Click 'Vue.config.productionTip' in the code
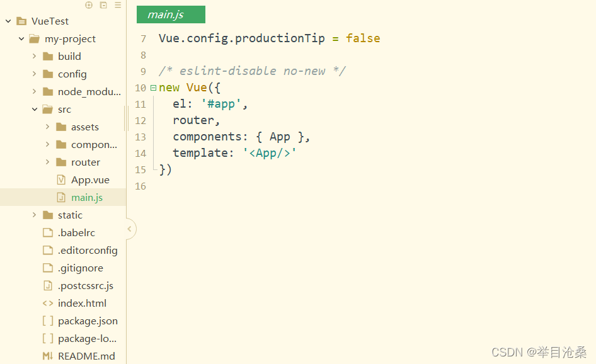596x364 pixels. [x=242, y=38]
